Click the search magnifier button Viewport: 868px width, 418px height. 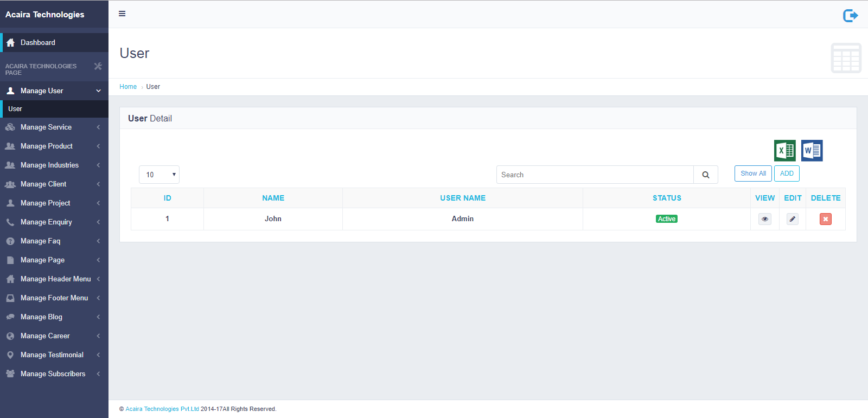(x=705, y=175)
